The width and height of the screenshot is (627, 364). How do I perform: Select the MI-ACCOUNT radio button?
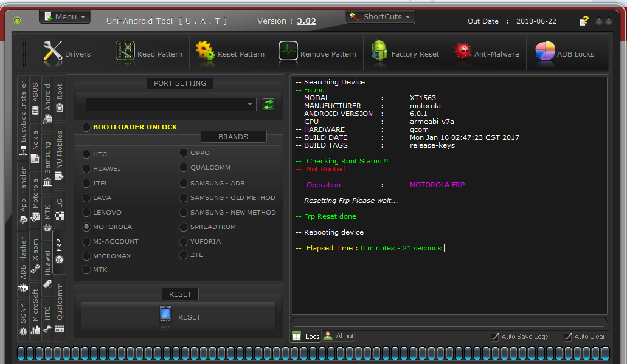[86, 241]
